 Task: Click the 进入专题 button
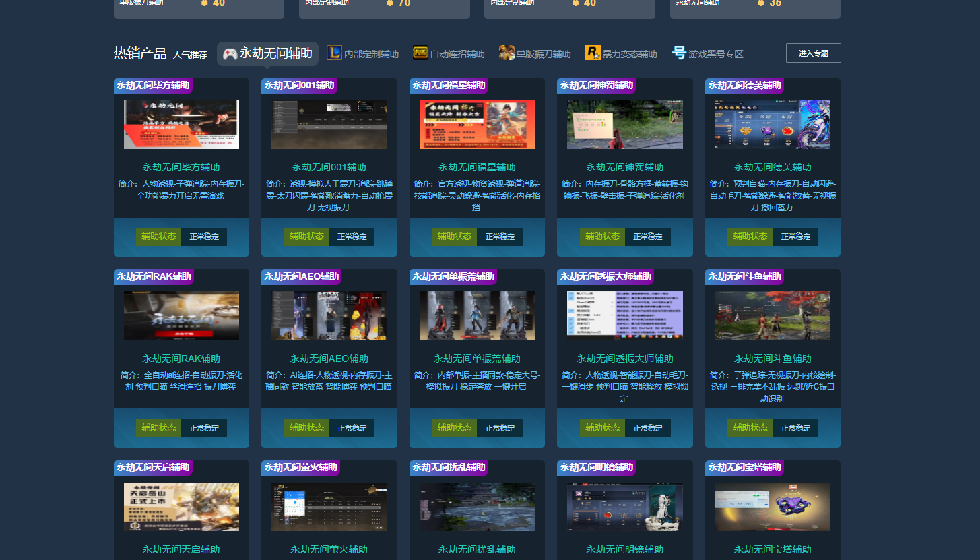[813, 53]
